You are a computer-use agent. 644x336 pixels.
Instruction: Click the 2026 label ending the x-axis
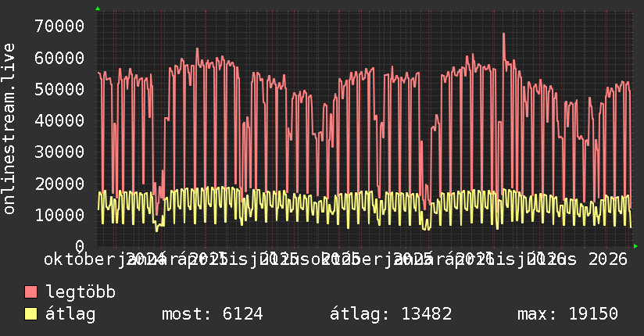click(x=608, y=260)
